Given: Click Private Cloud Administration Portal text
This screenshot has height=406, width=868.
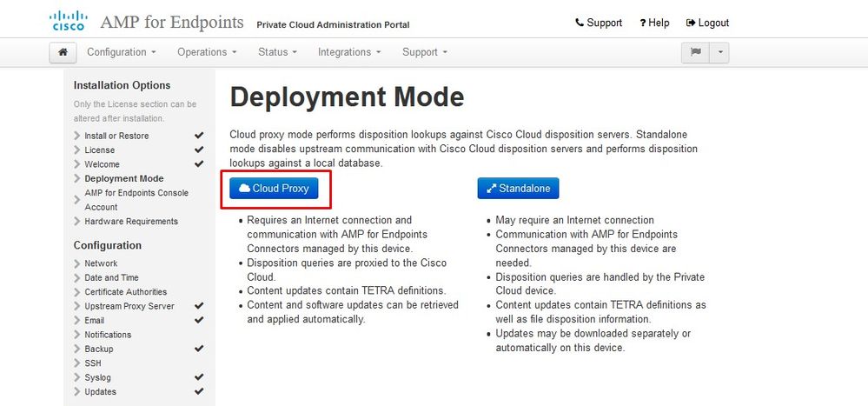Looking at the screenshot, I should (334, 25).
